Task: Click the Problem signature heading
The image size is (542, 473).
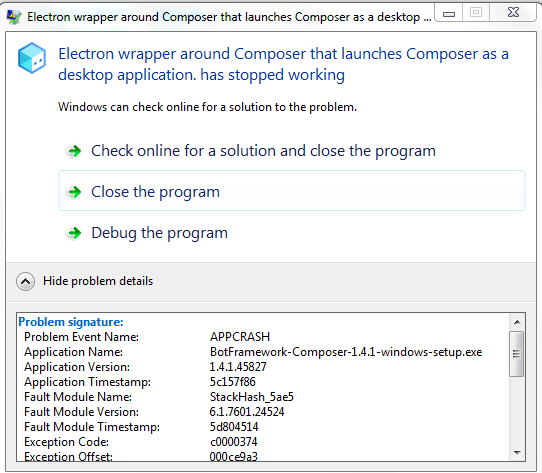Action: pos(71,322)
